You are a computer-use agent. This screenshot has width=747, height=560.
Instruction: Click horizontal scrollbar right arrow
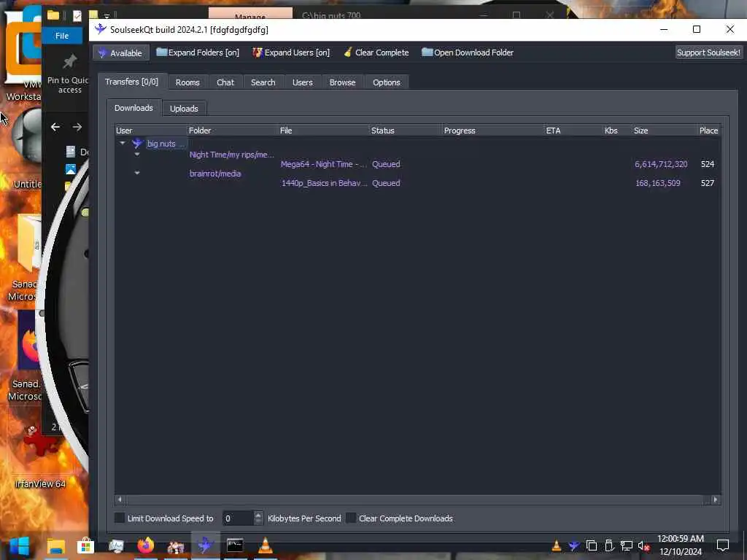pyautogui.click(x=715, y=499)
